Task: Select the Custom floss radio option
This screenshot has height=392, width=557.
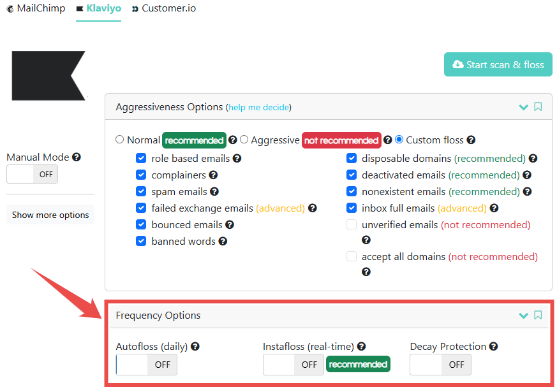Action: (x=399, y=140)
